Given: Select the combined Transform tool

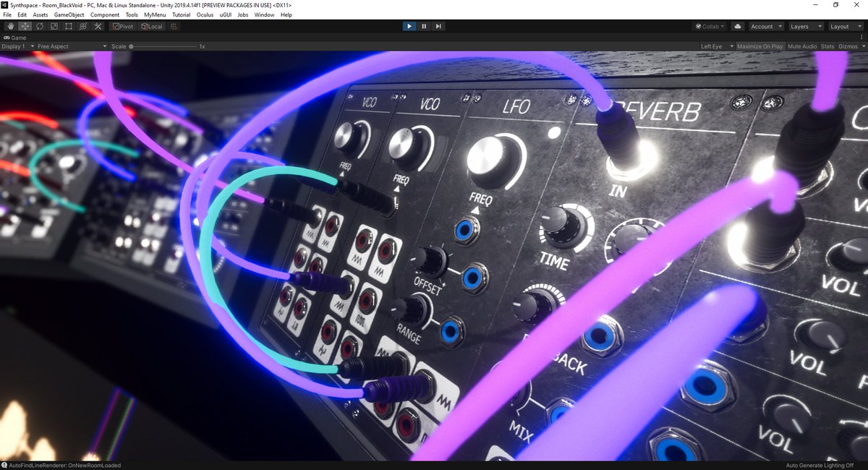Looking at the screenshot, I should [83, 26].
